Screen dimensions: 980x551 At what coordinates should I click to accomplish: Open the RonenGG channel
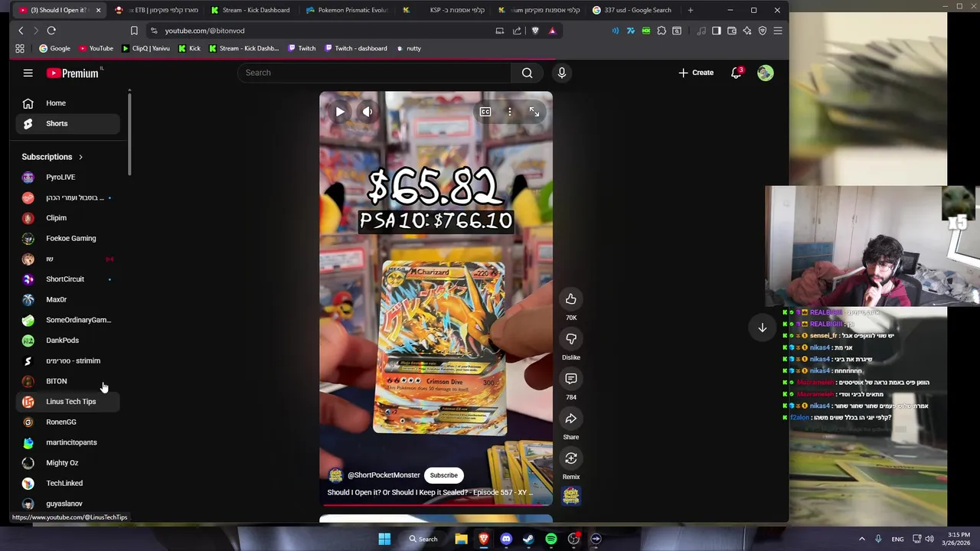[67, 422]
